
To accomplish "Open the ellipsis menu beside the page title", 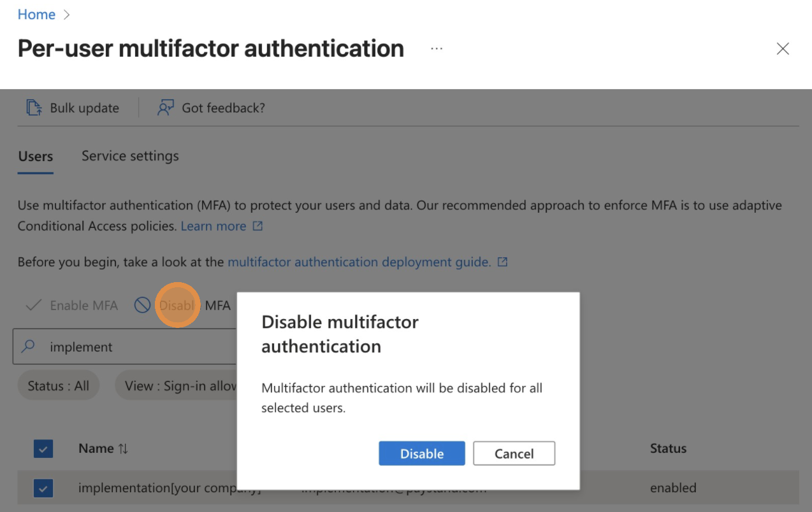I will pos(437,48).
